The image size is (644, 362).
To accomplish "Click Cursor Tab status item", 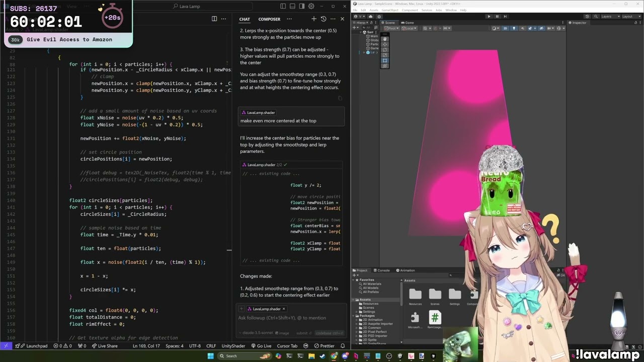I will coord(287,346).
